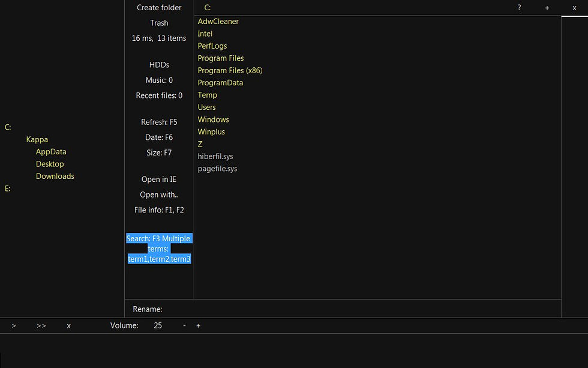The width and height of the screenshot is (588, 368).
Task: Sort by Date: F6
Action: 159,137
